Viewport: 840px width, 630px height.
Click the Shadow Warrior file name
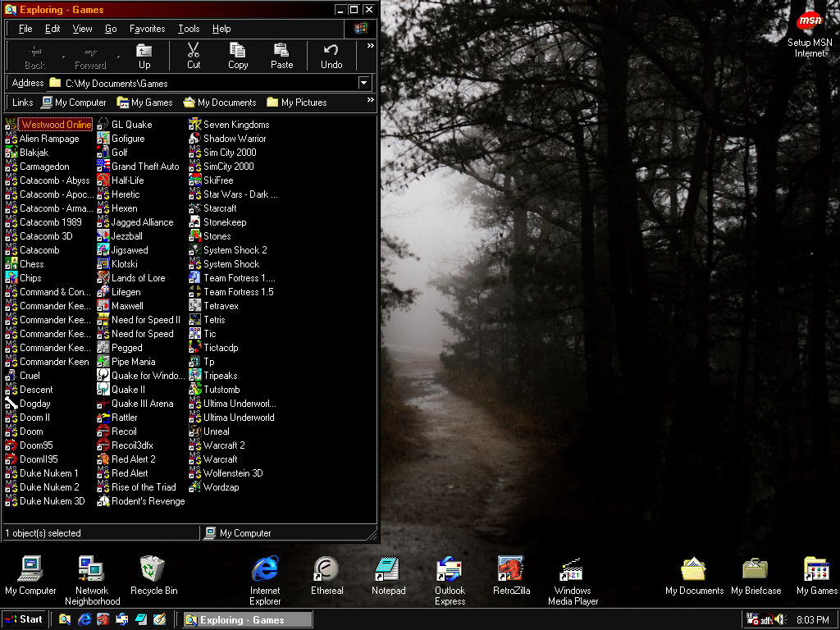coord(235,138)
